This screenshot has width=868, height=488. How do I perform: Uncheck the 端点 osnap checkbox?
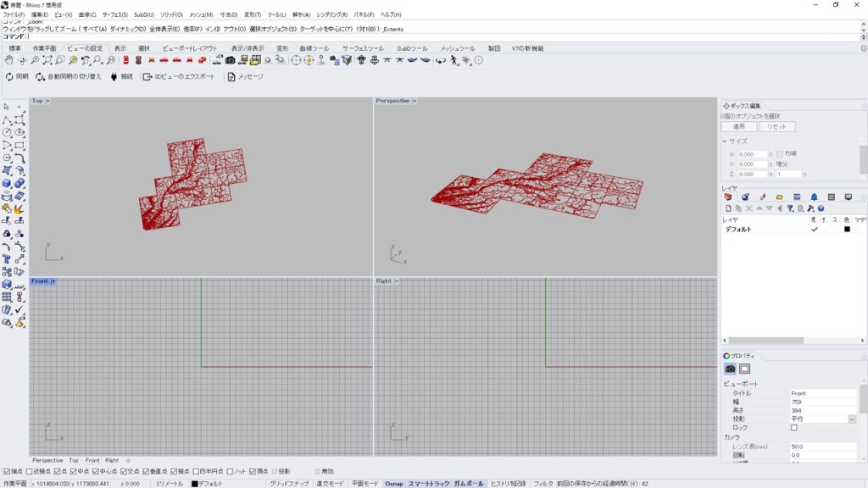pyautogui.click(x=8, y=471)
